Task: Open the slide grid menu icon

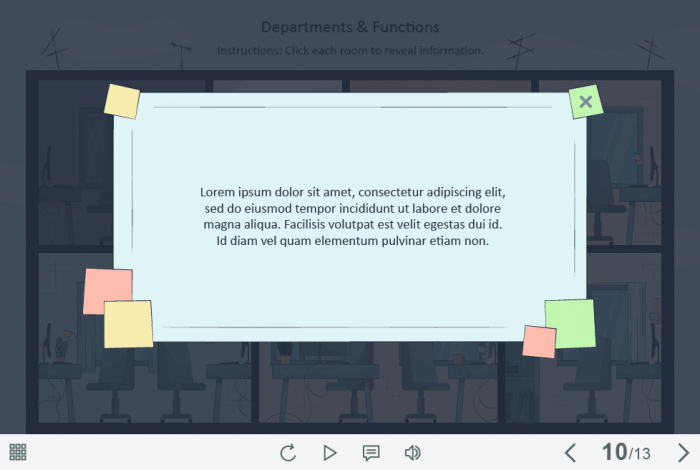Action: point(18,452)
